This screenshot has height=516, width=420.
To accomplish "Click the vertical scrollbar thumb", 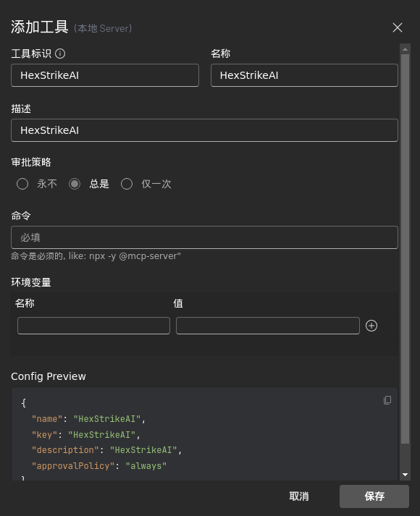I will coord(406,249).
